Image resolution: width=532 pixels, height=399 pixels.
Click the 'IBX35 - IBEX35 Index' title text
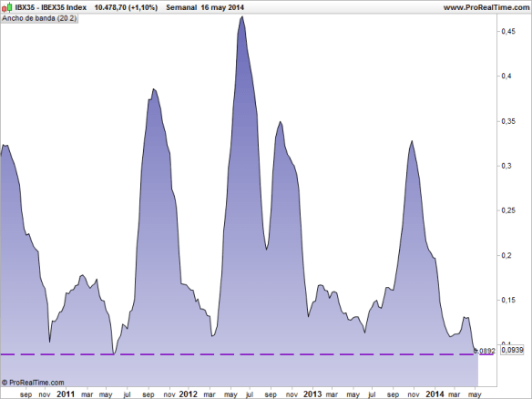pos(51,7)
